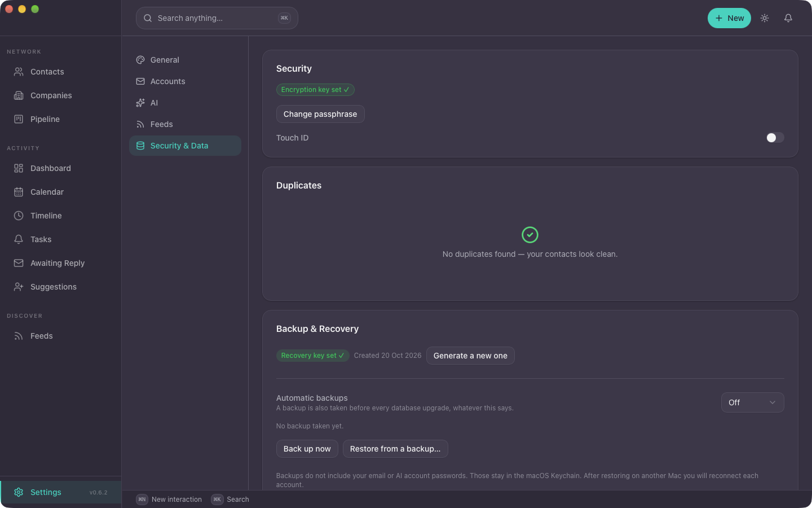Open the Calendar page

60,192
